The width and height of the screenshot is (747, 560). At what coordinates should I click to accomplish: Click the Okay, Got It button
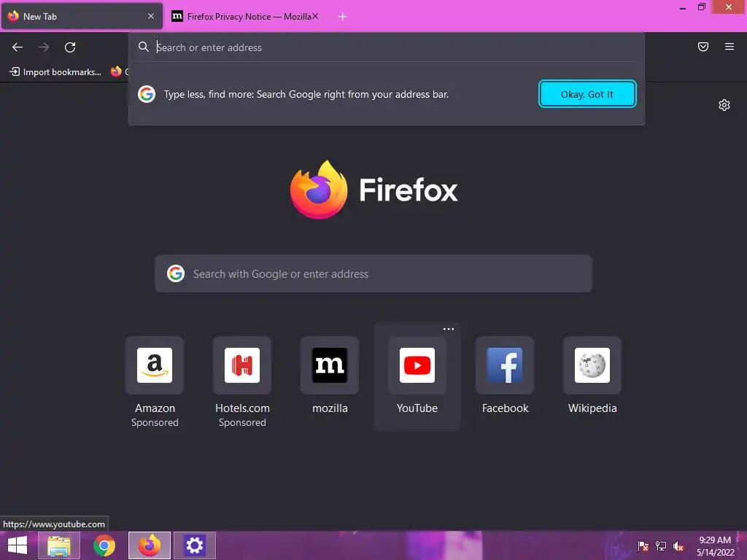click(587, 94)
